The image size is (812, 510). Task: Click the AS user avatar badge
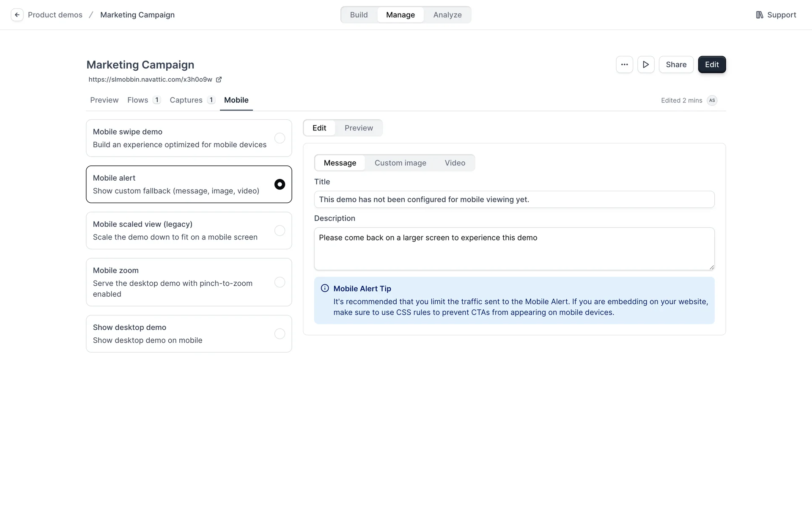[712, 100]
